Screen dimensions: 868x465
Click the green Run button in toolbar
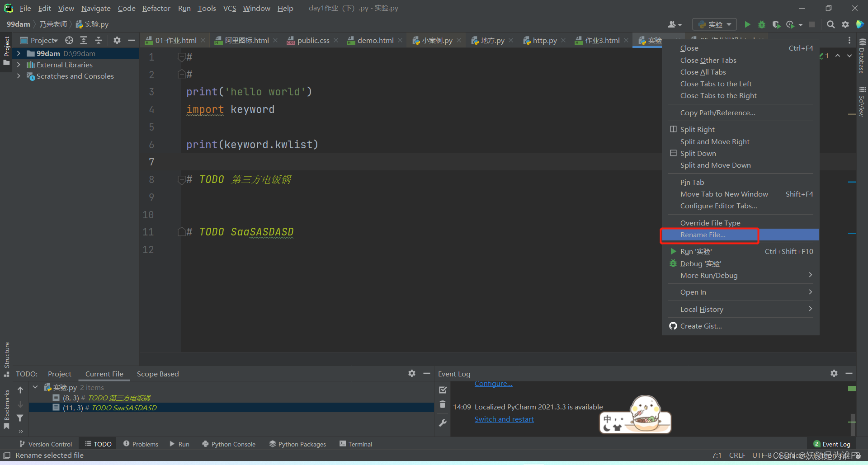click(747, 24)
